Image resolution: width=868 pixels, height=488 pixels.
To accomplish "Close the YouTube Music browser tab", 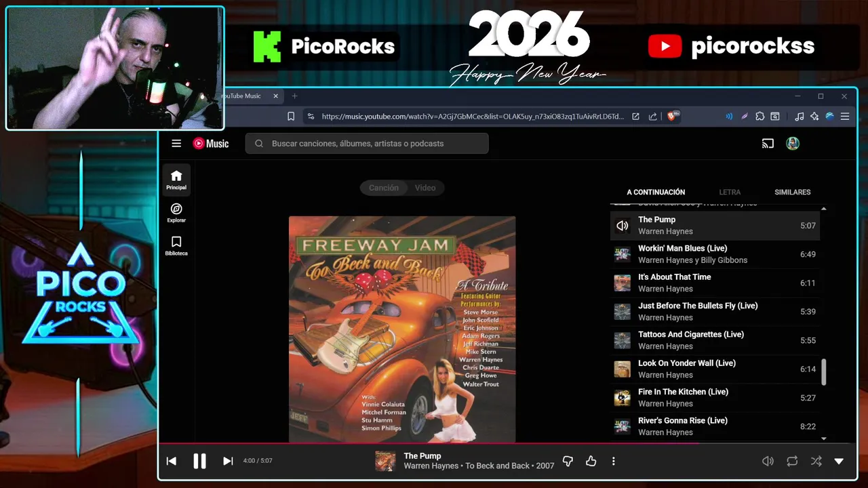I will click(275, 96).
